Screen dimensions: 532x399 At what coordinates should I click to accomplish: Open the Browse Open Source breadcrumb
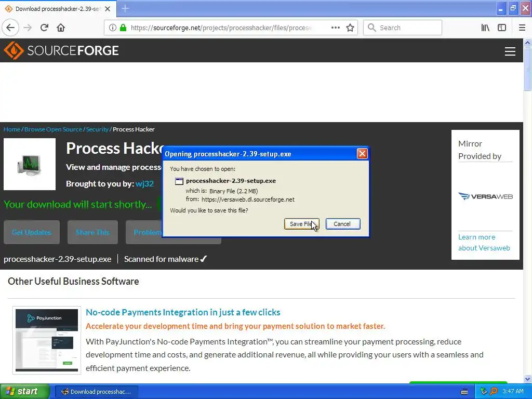coord(54,129)
